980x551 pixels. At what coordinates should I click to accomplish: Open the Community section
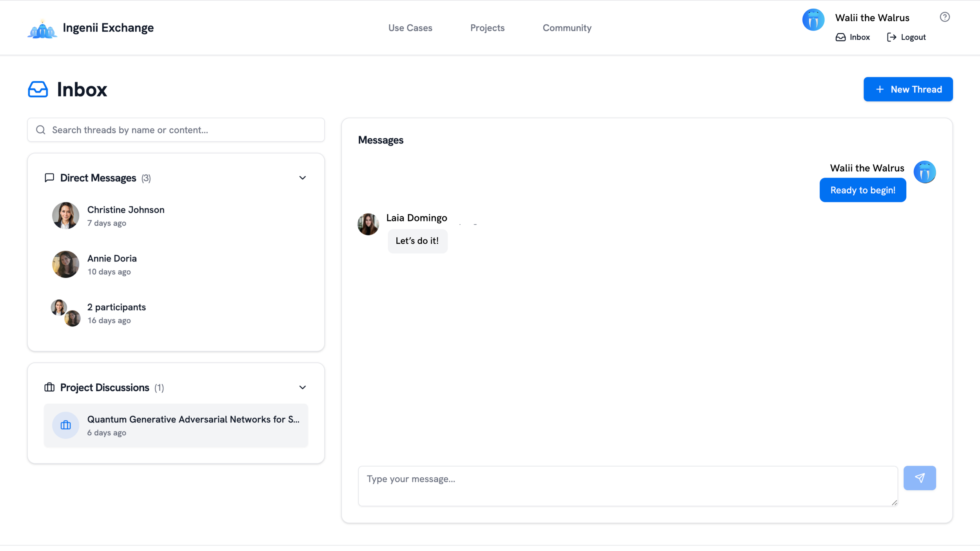tap(567, 27)
